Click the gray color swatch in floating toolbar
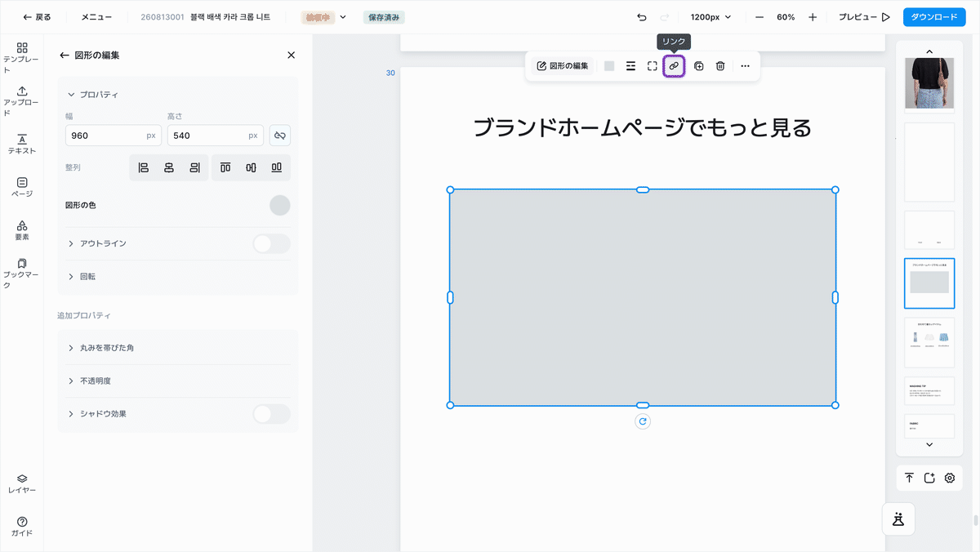 point(609,66)
